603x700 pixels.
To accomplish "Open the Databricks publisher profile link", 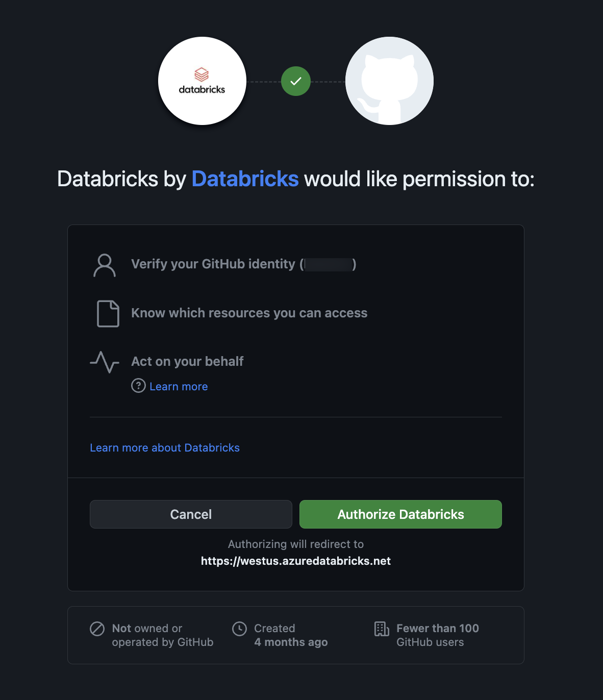I will (x=245, y=179).
